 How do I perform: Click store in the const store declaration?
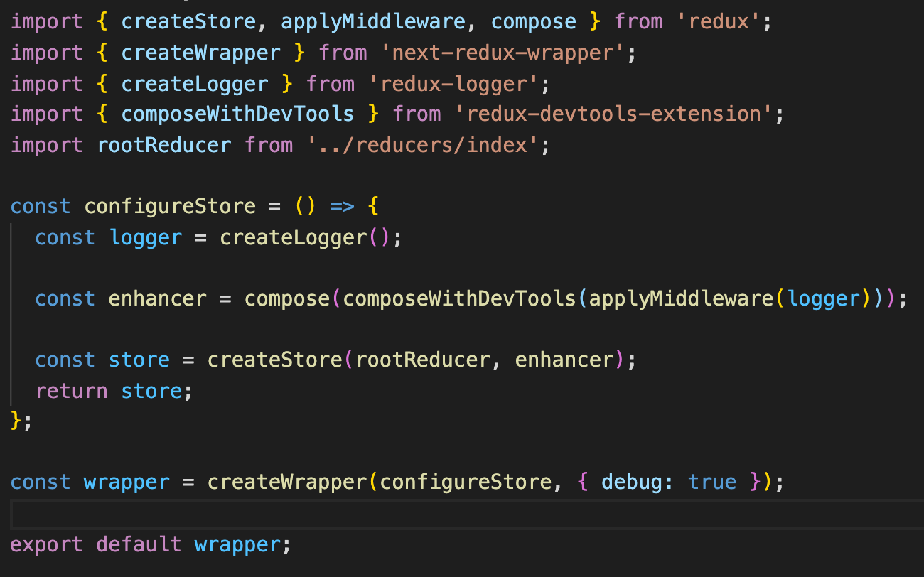[x=139, y=360]
